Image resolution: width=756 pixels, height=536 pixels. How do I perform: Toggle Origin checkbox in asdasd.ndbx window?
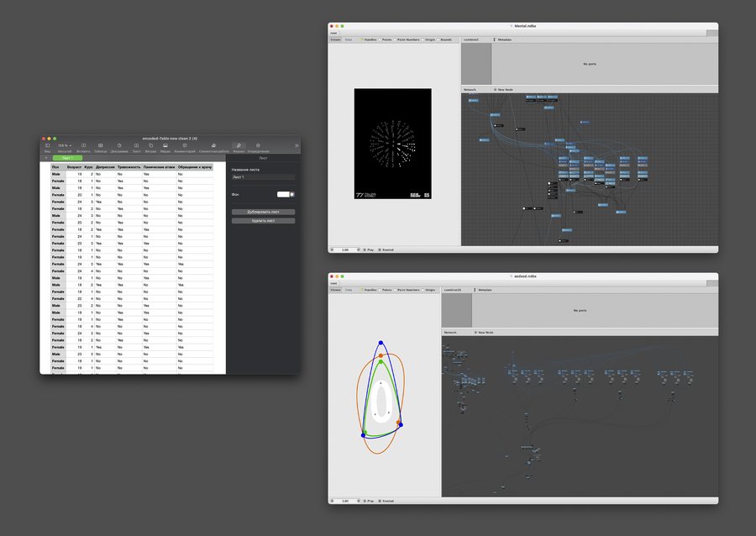point(423,290)
